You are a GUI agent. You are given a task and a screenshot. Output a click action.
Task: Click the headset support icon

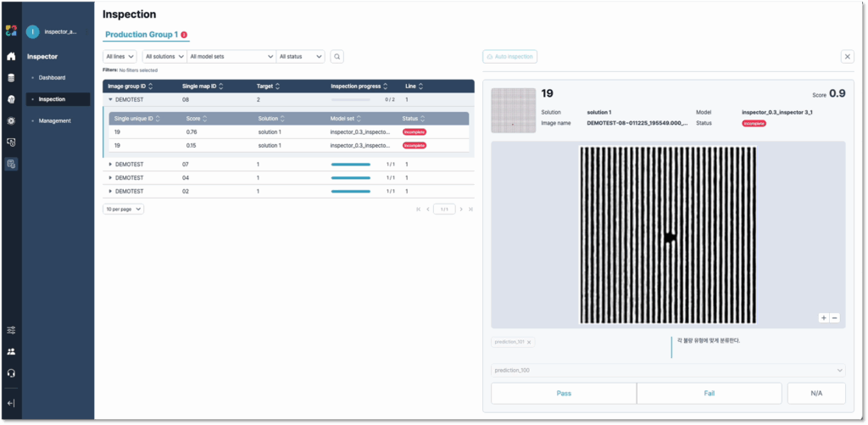[11, 372]
